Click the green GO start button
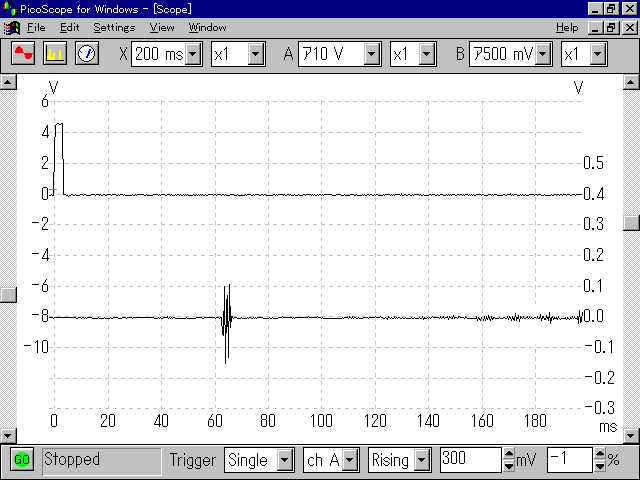 (x=22, y=460)
